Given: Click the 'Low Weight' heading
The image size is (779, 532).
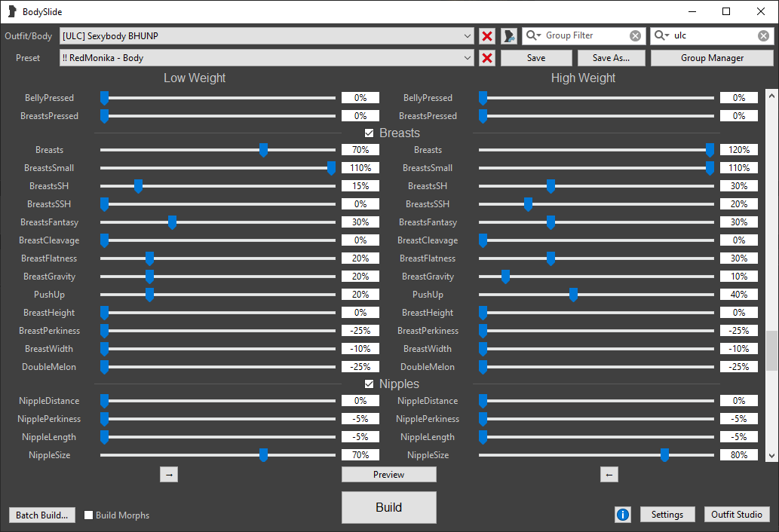Looking at the screenshot, I should [195, 78].
